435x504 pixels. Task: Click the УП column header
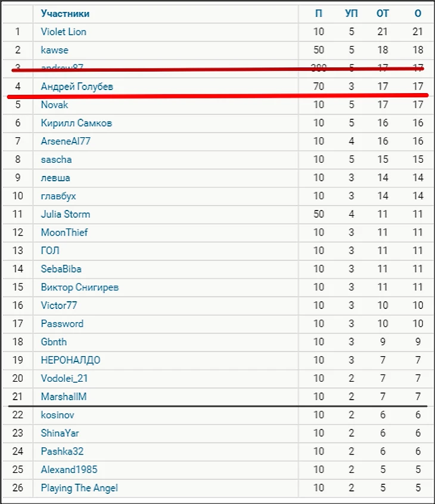pyautogui.click(x=351, y=14)
